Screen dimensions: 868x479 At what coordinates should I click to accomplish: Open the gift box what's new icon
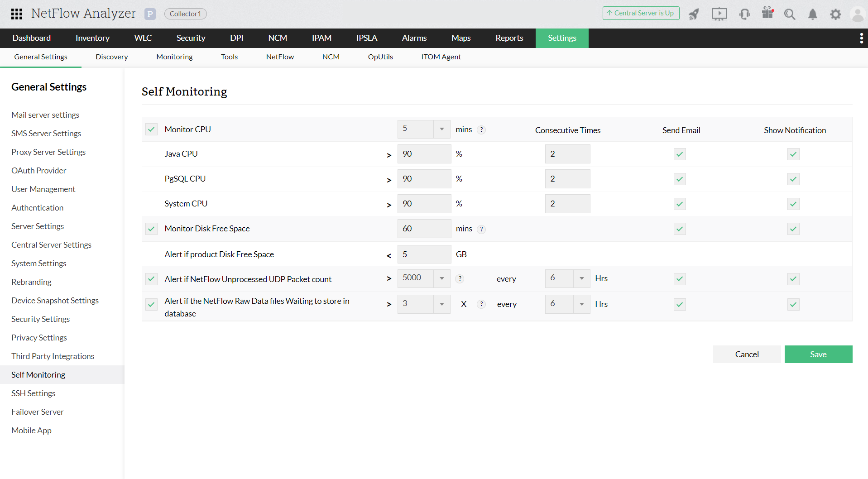click(767, 13)
